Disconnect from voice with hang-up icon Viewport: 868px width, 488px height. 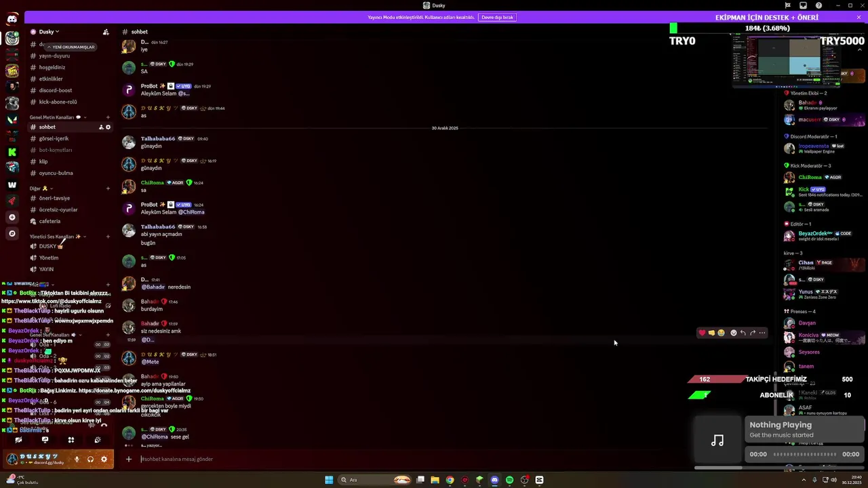[104, 426]
